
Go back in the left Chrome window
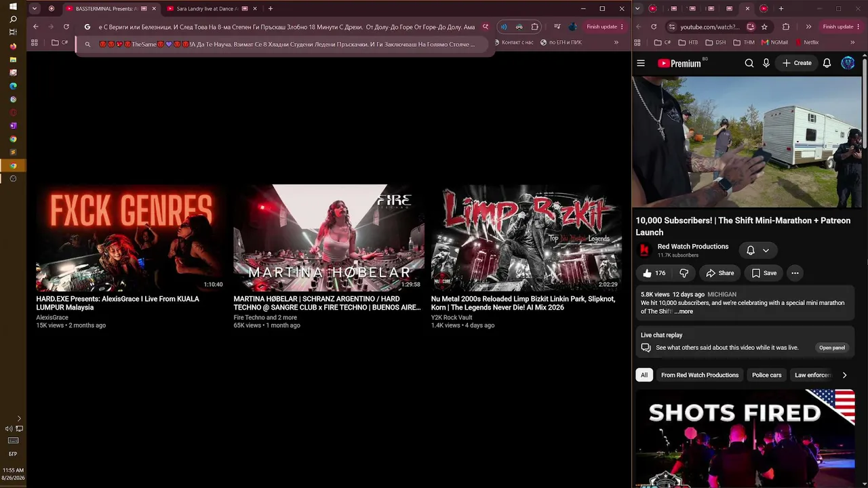(36, 27)
